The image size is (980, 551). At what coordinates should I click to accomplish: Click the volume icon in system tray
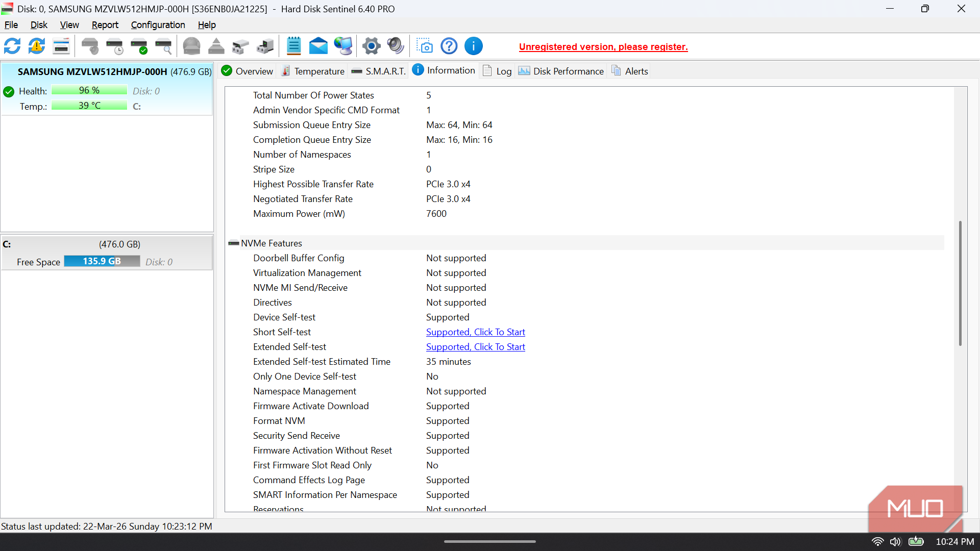point(895,542)
